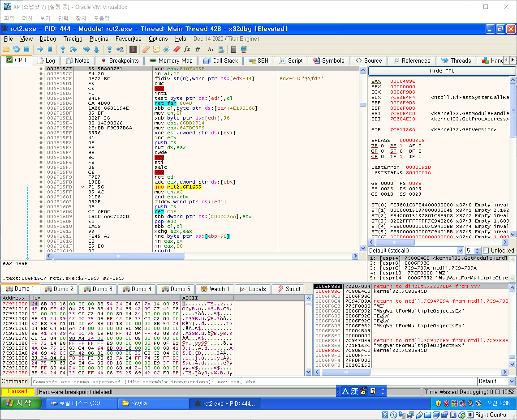The image size is (517, 420).
Task: Restart the debuggee with the restart icon
Action: (x=17, y=49)
